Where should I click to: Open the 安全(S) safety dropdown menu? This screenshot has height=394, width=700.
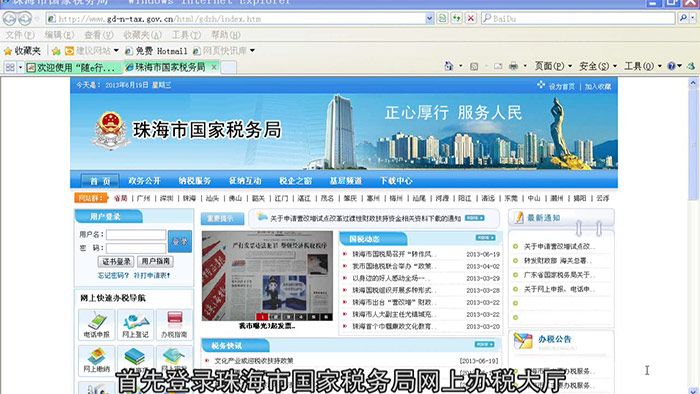click(598, 66)
